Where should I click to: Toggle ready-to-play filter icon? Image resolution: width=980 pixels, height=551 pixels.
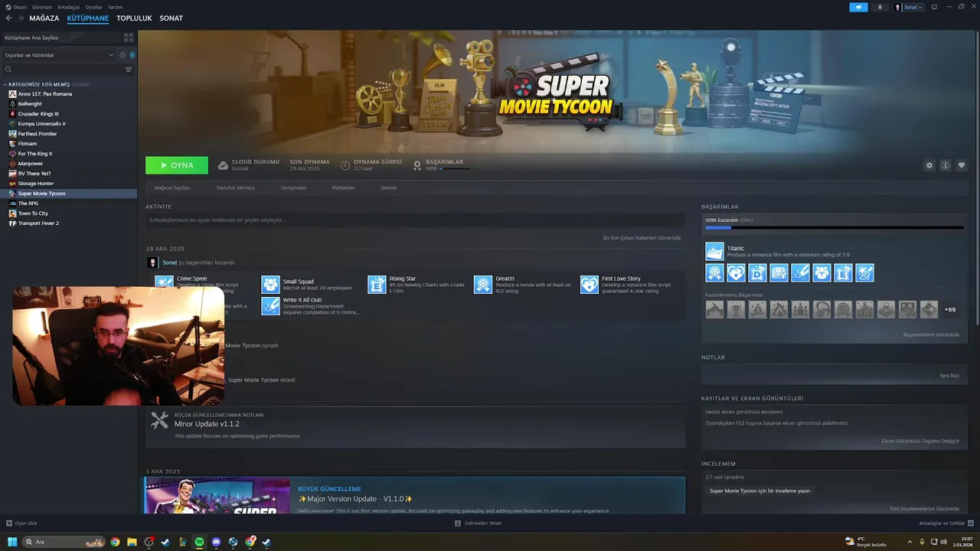[x=132, y=55]
